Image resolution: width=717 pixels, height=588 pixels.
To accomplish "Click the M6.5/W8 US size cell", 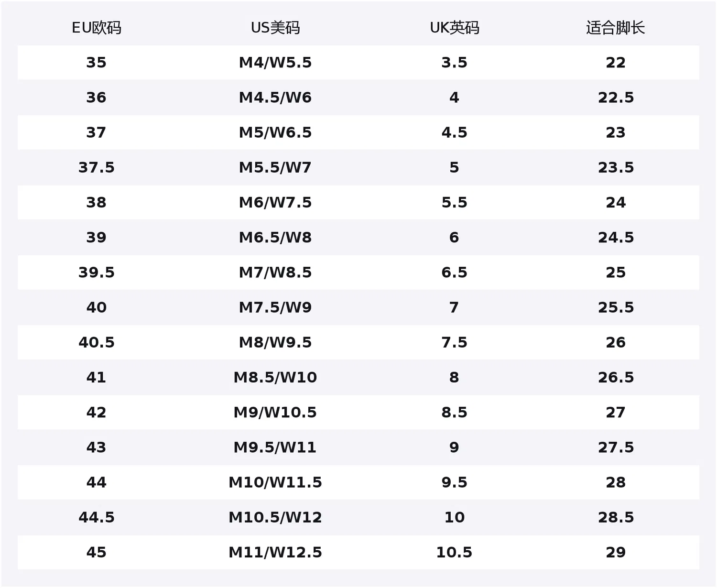I will point(275,237).
